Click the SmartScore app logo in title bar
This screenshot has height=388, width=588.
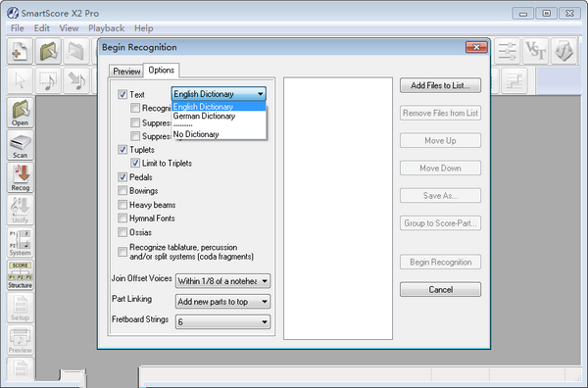13,13
